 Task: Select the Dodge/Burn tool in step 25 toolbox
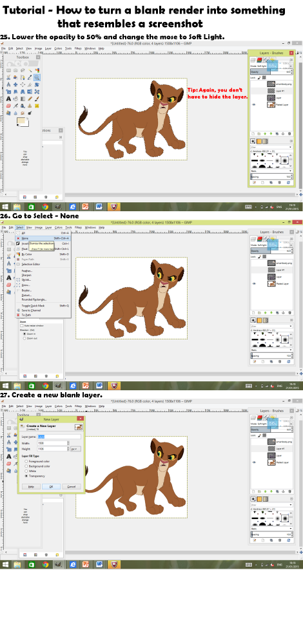[30, 113]
